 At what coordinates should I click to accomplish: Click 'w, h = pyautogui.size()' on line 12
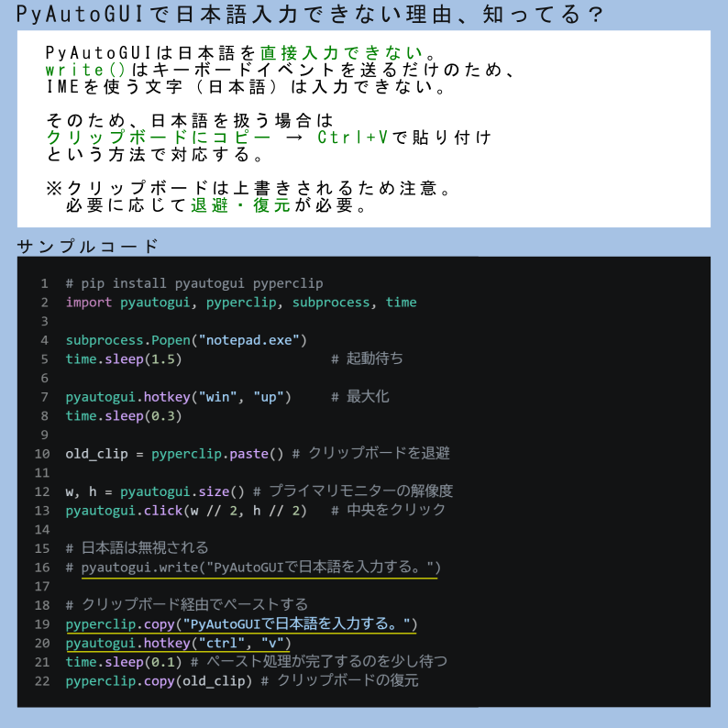[x=155, y=491]
